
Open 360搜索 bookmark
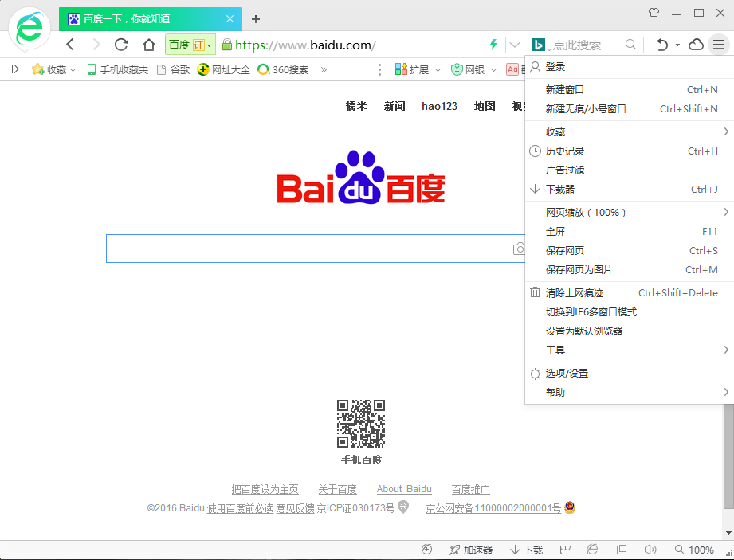[x=283, y=70]
